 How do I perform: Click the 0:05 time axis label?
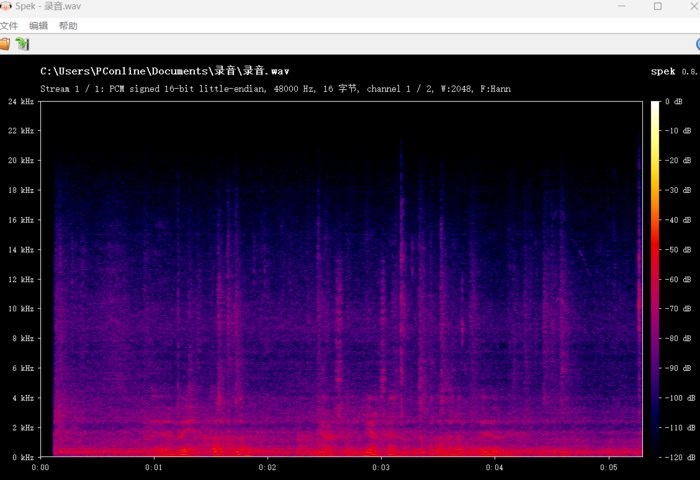click(609, 467)
